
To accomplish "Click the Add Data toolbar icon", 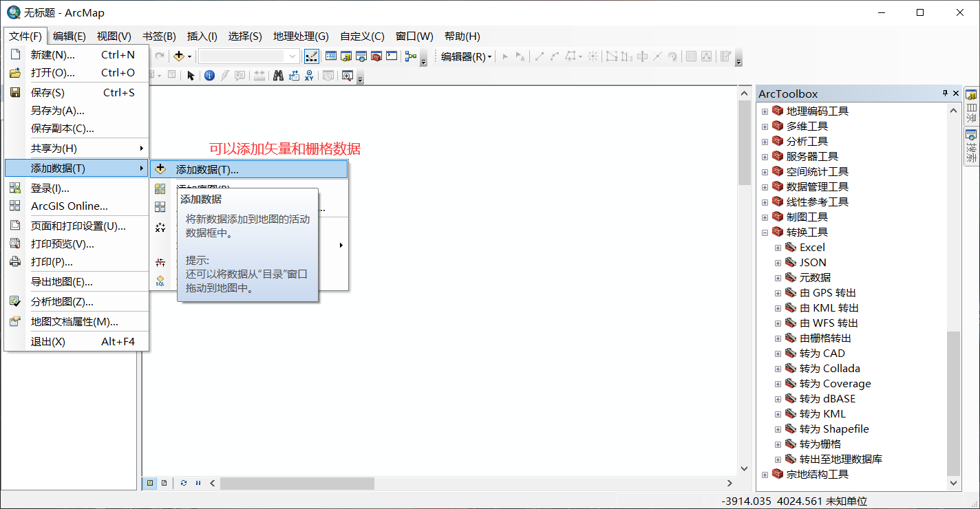I will pos(179,56).
